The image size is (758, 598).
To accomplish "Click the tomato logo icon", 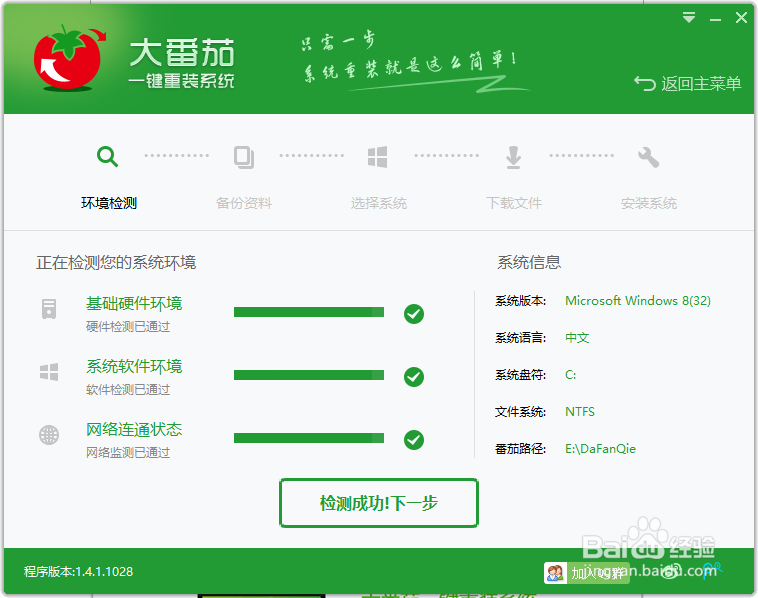I will click(69, 58).
